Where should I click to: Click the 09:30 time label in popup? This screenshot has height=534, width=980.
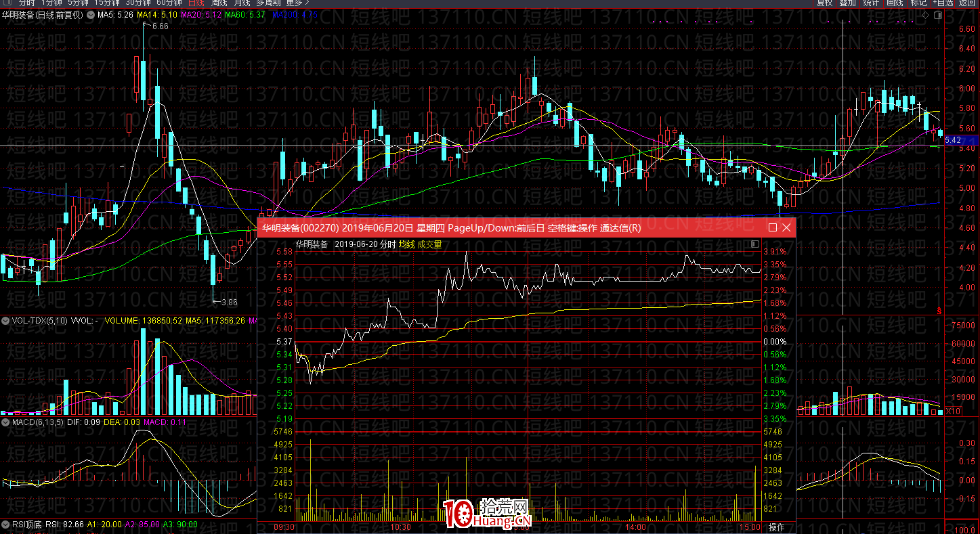click(x=282, y=527)
